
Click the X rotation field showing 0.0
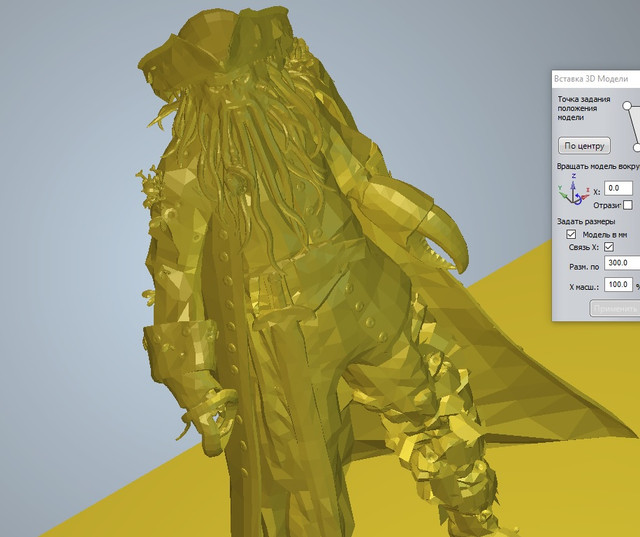coord(618,188)
